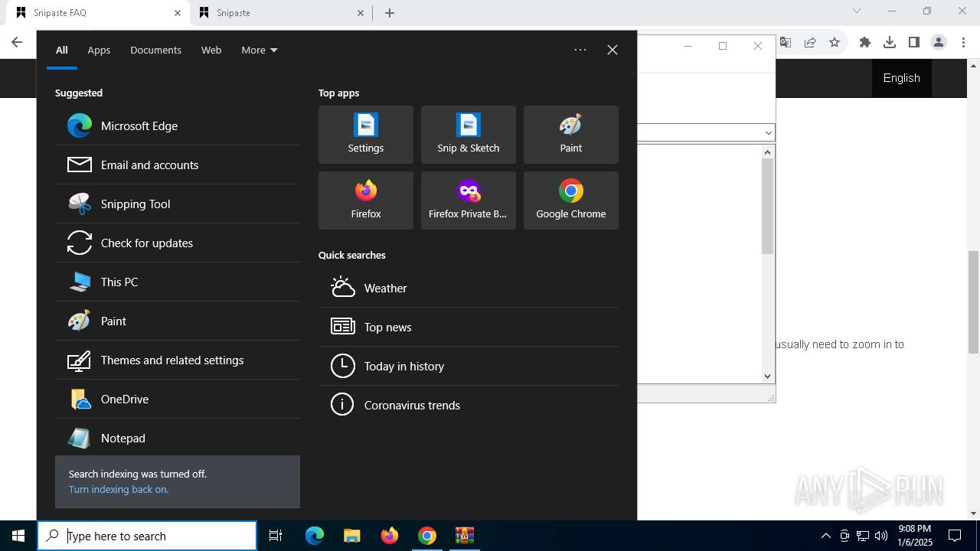
Task: Expand the More filter dropdown
Action: (260, 50)
